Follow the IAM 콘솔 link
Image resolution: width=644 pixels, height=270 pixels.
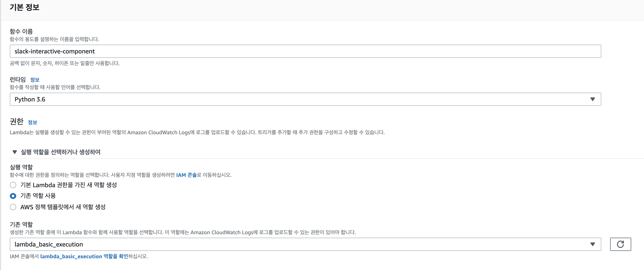tap(186, 175)
